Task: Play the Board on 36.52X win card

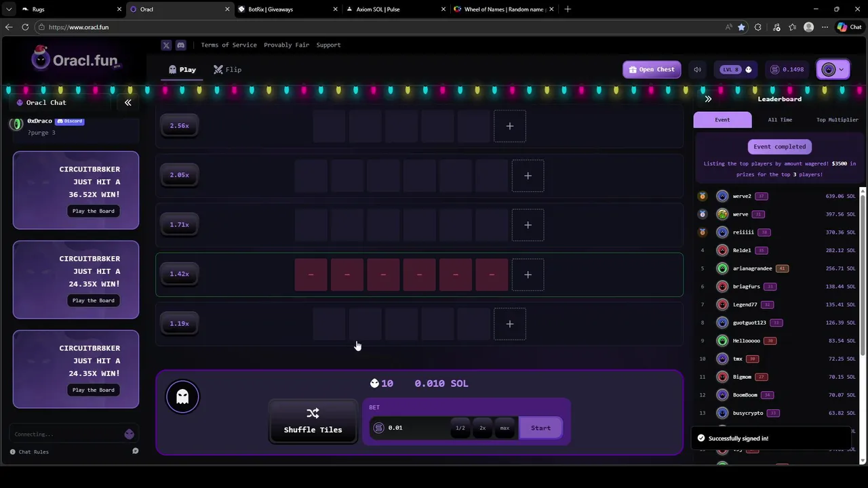Action: coord(94,211)
